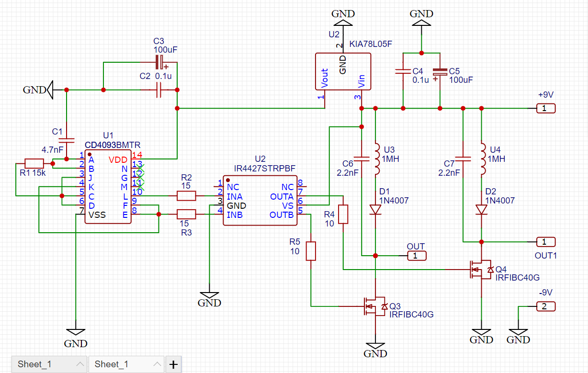Click the D1 1N4007 diode symbol

tap(375, 209)
